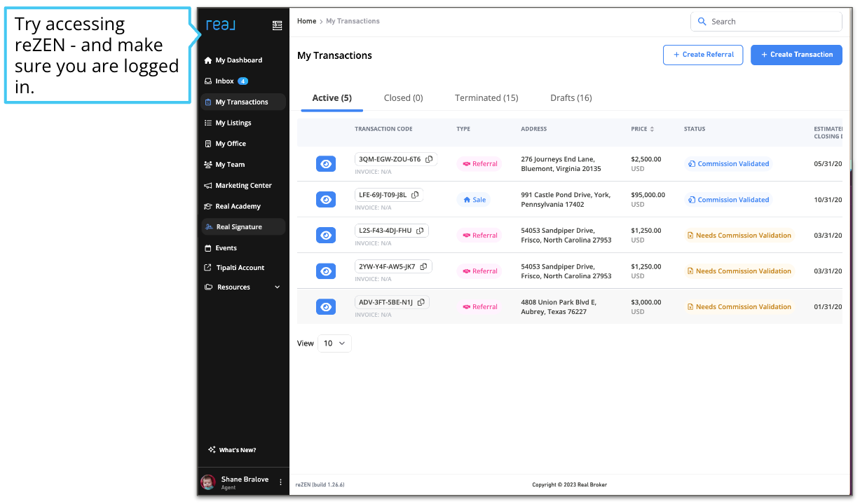This screenshot has height=504, width=860.
Task: Expand the Resources menu chevron
Action: tap(277, 287)
